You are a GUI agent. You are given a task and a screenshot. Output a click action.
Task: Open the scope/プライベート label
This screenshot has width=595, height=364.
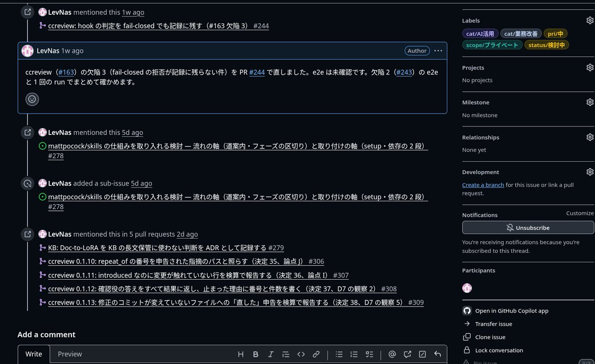click(x=492, y=45)
